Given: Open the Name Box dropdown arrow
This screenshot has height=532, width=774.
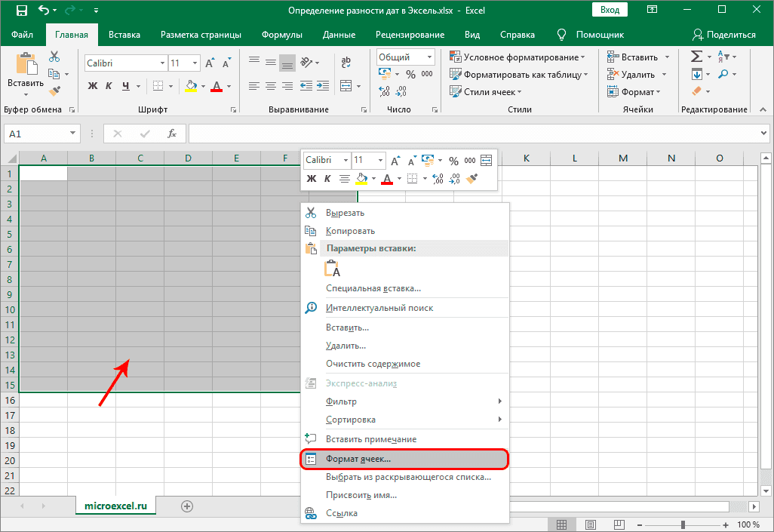Looking at the screenshot, I should [73, 134].
